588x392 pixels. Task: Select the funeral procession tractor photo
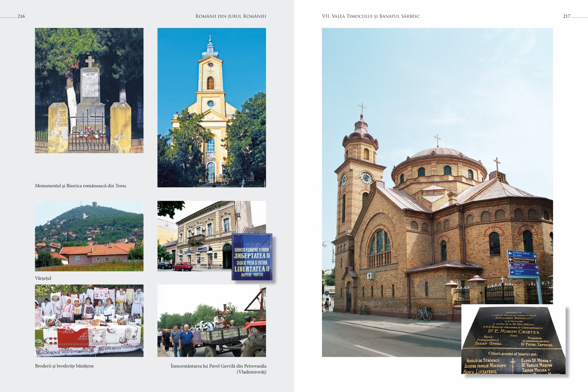(x=211, y=320)
